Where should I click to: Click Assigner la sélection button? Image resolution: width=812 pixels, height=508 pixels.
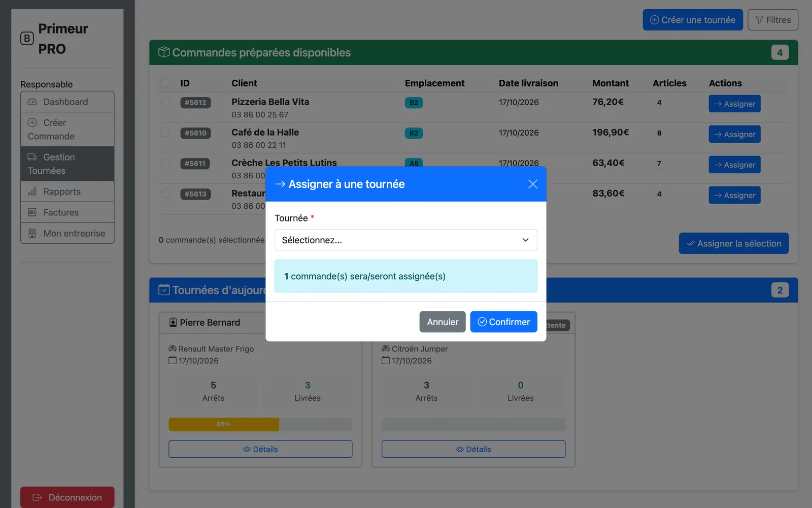[734, 243]
